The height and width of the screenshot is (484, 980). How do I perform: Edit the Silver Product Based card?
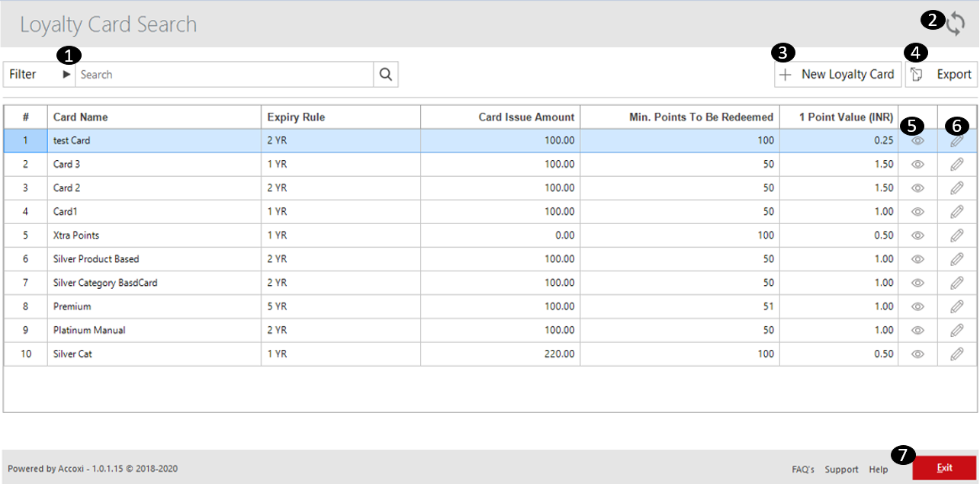[957, 259]
